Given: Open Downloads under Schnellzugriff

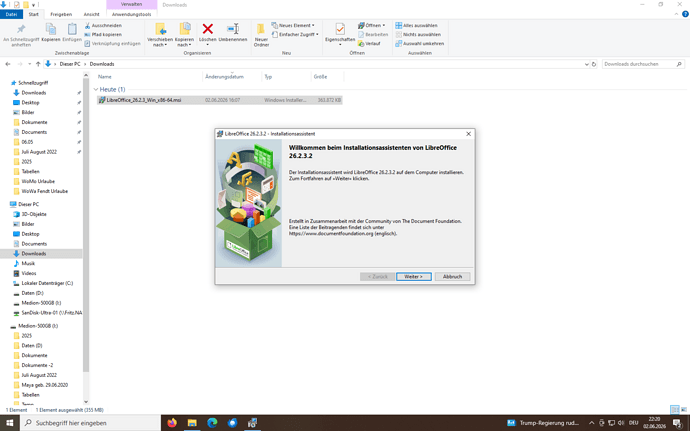Looking at the screenshot, I should tap(34, 93).
